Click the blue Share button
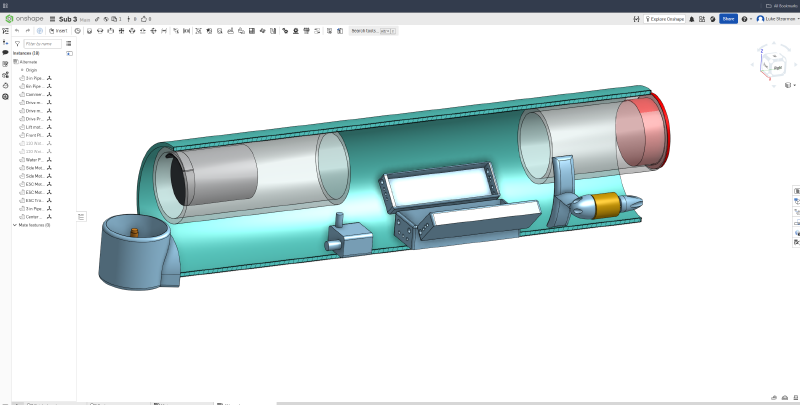 (729, 19)
